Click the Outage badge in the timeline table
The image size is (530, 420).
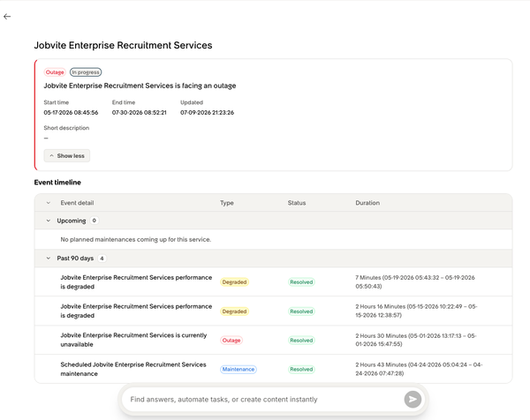click(231, 341)
